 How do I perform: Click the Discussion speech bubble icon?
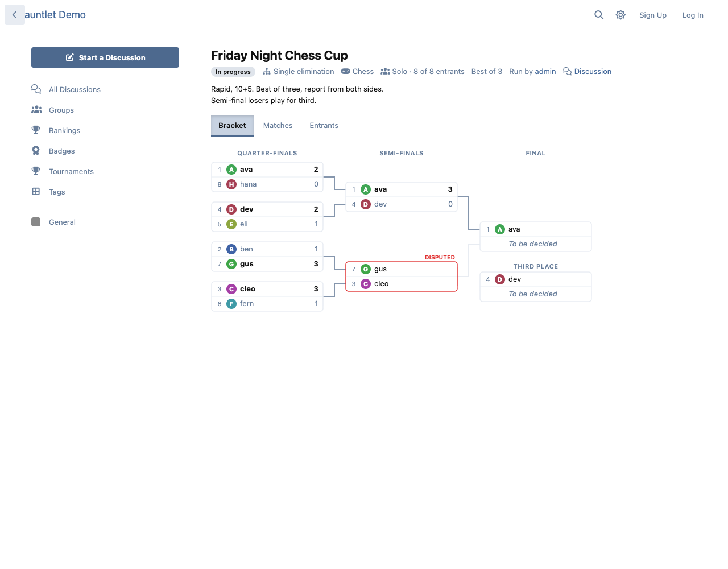coord(567,71)
